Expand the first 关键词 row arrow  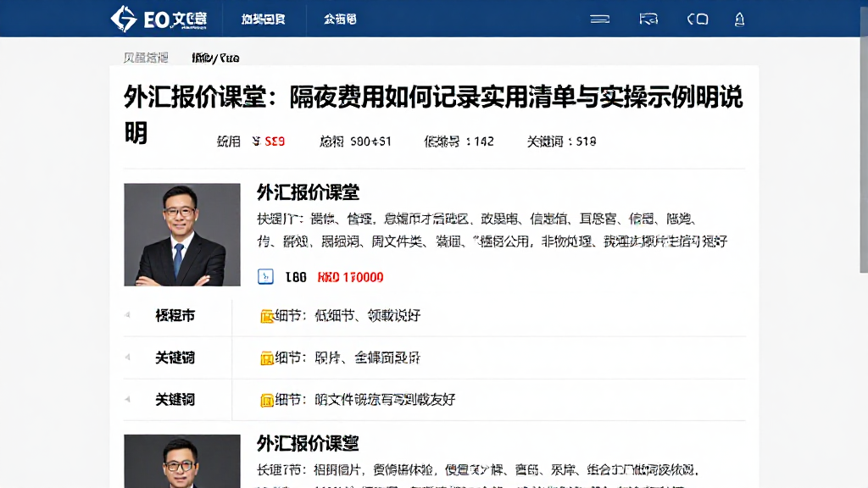coord(128,357)
